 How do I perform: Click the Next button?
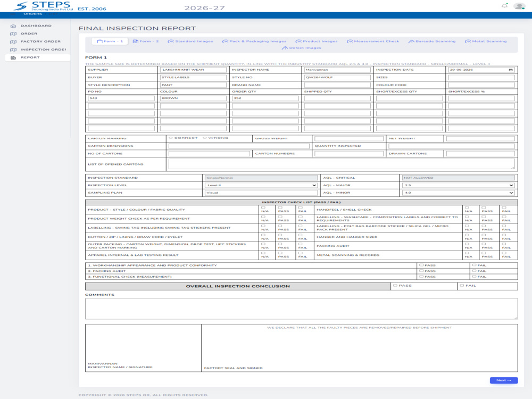[x=503, y=380]
